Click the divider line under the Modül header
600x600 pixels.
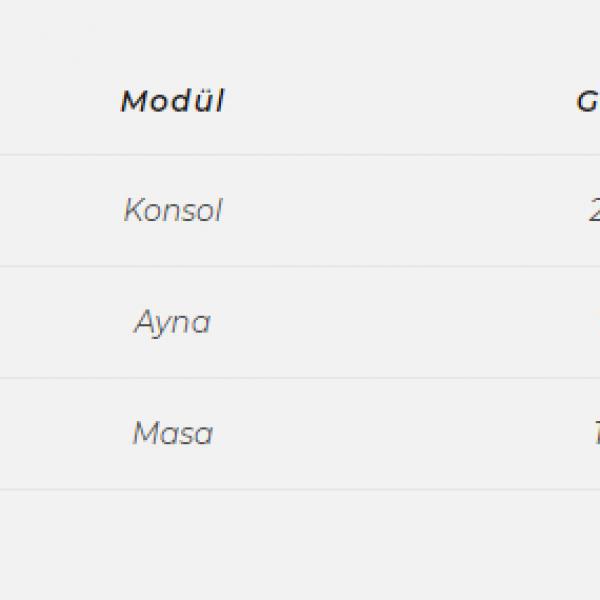coord(300,155)
